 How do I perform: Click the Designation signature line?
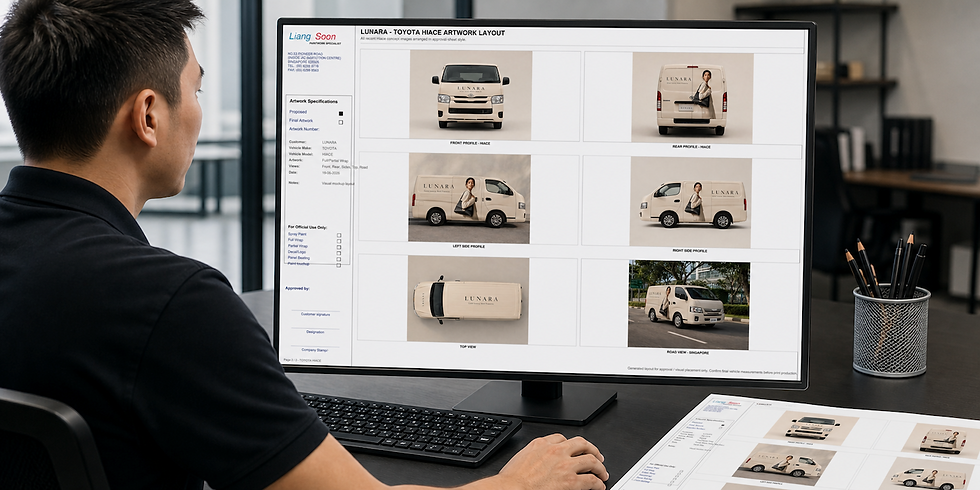coord(315,329)
